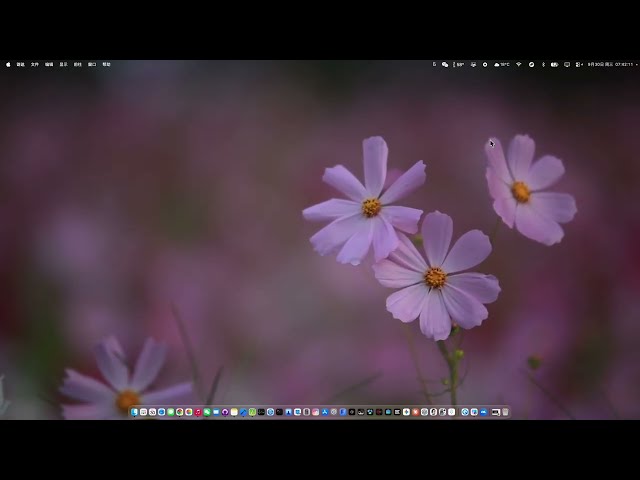
Task: Open the 前往 (Go) menu
Action: tap(78, 64)
